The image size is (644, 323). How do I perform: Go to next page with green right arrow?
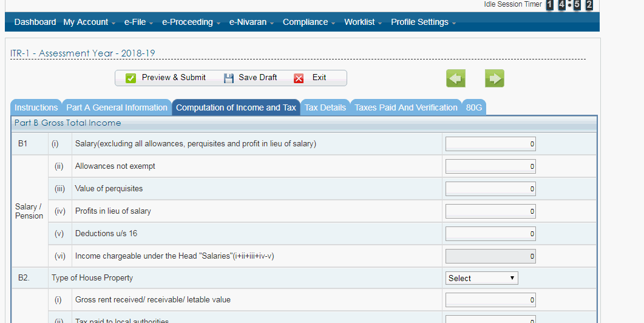click(x=495, y=78)
